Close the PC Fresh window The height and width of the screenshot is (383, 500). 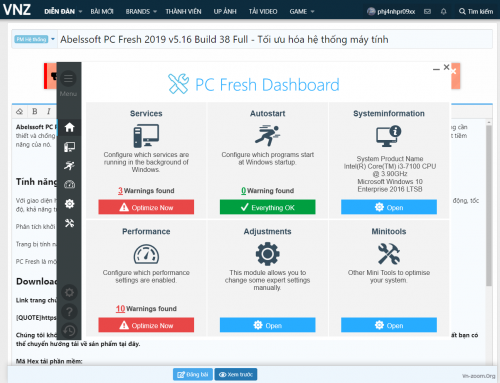(447, 67)
